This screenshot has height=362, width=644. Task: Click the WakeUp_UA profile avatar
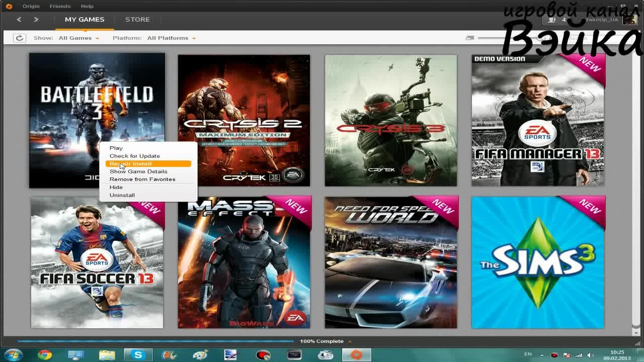(x=630, y=19)
